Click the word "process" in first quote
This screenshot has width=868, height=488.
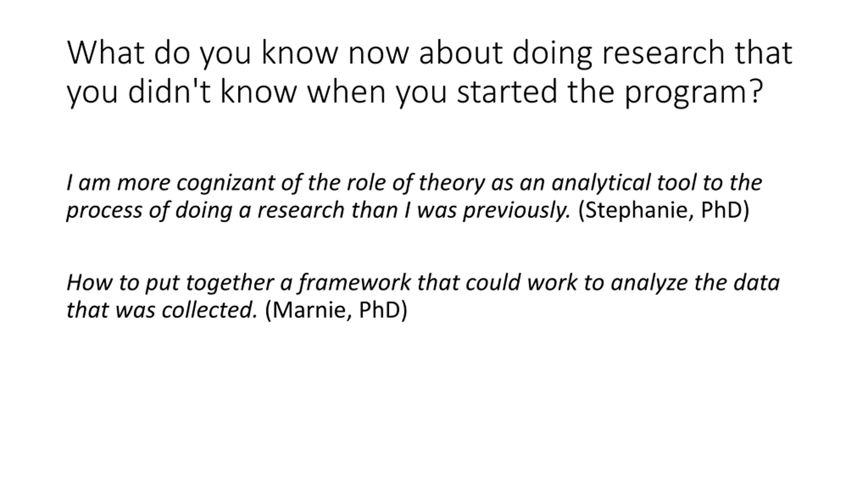click(x=104, y=210)
